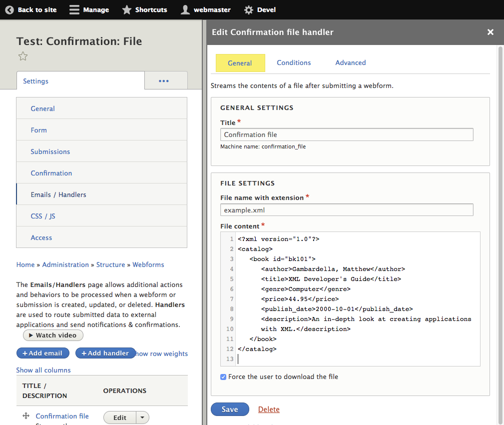Open the three-dots more tabs menu
The width and height of the screenshot is (504, 425).
point(164,81)
